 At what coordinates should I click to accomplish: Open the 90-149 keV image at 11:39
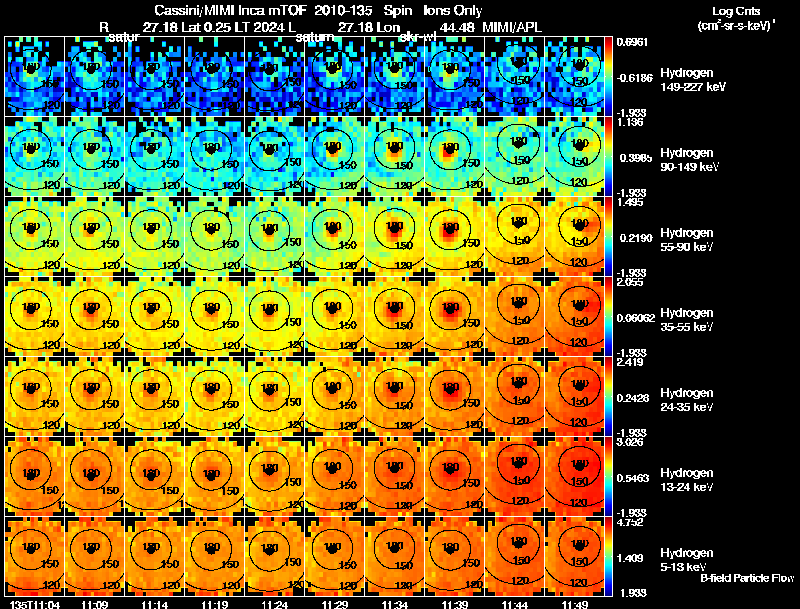(455, 157)
